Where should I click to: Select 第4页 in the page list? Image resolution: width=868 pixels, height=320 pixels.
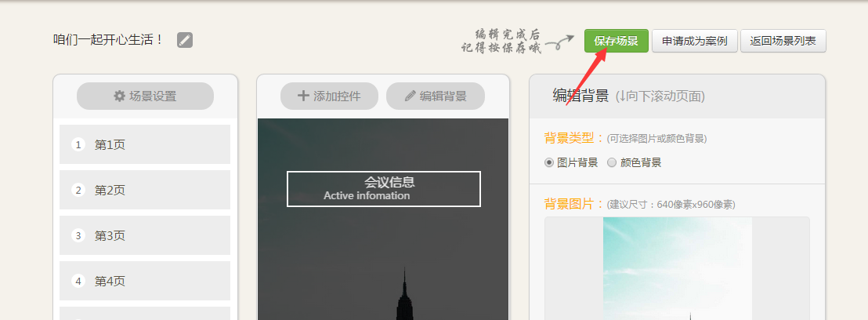point(144,282)
